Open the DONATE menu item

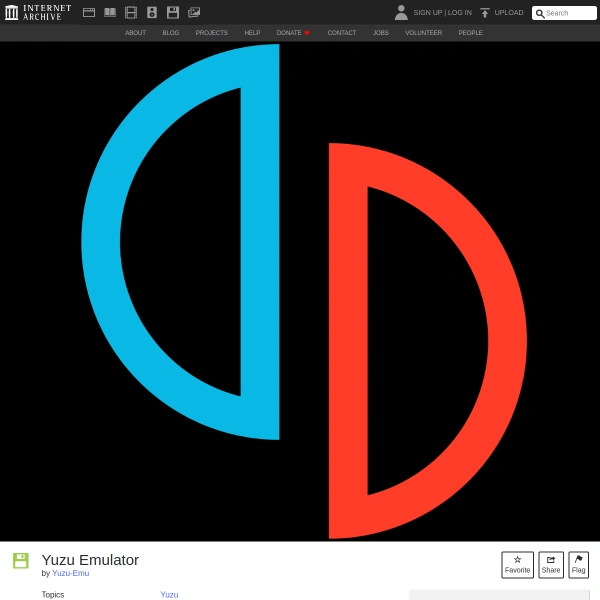(x=289, y=33)
